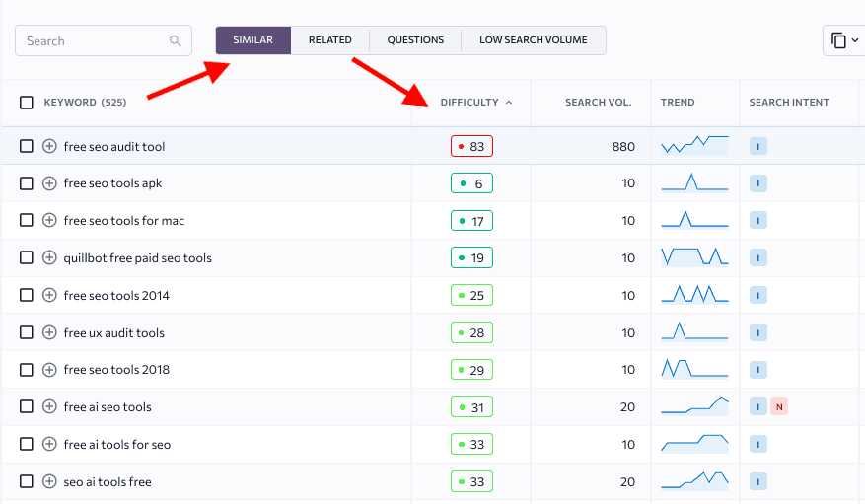Add 'quillbot free paid seo tools' via plus icon
Screen dimensions: 865x504
[x=49, y=258]
